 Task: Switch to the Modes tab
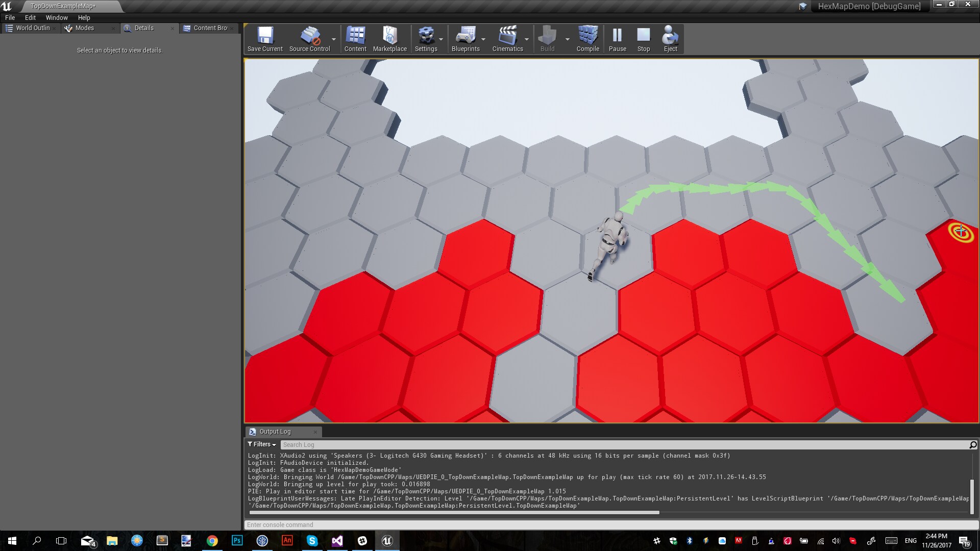84,28
